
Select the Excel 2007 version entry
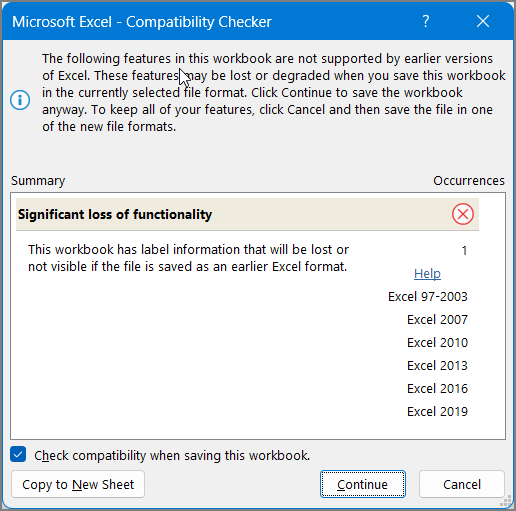coord(437,320)
